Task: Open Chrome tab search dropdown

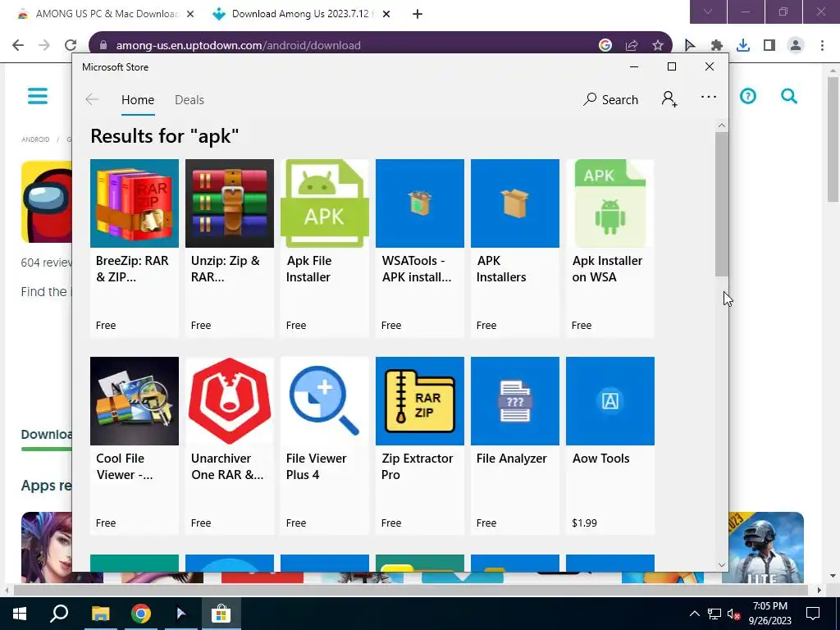Action: click(x=708, y=11)
